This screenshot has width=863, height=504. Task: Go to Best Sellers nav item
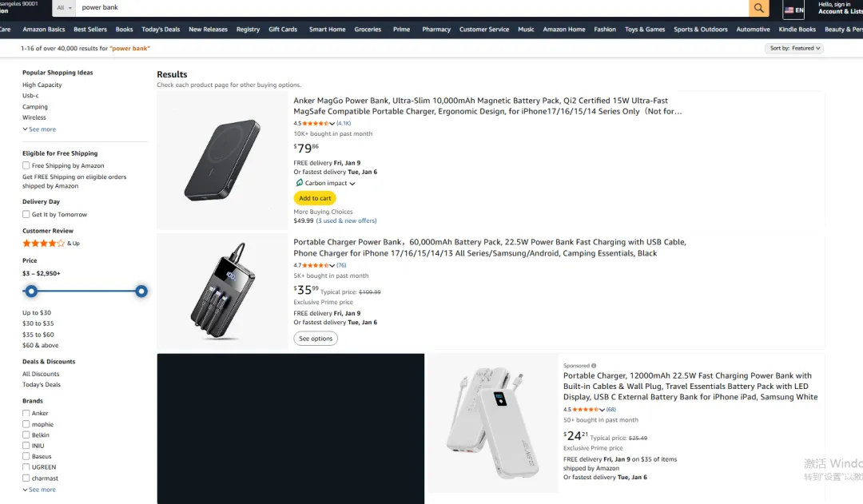90,30
